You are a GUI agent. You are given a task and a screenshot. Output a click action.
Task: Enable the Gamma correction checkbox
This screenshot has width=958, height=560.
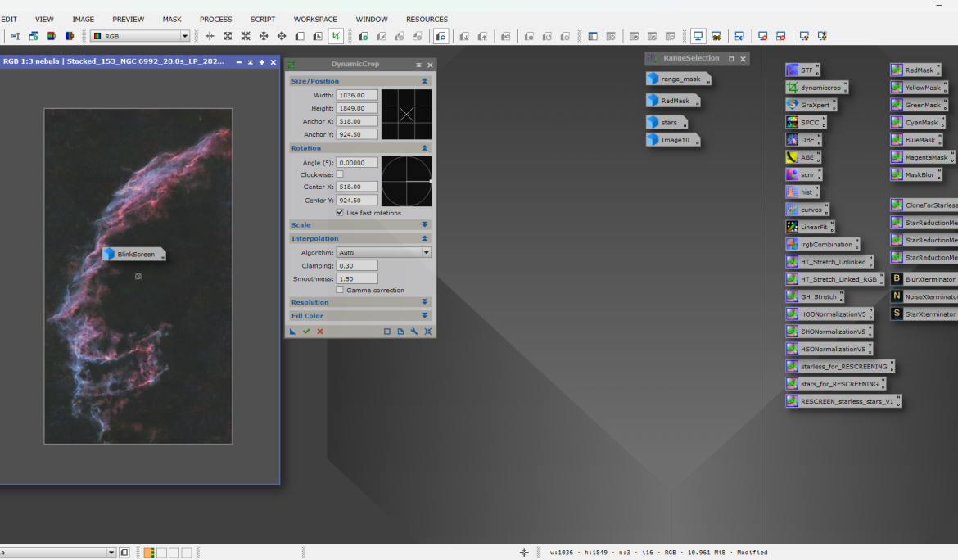click(x=340, y=290)
